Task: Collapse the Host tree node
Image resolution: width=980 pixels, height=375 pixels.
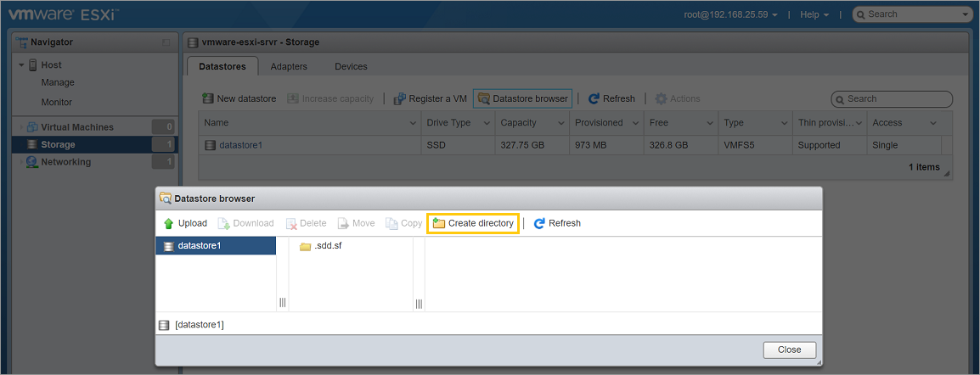Action: click(x=21, y=65)
